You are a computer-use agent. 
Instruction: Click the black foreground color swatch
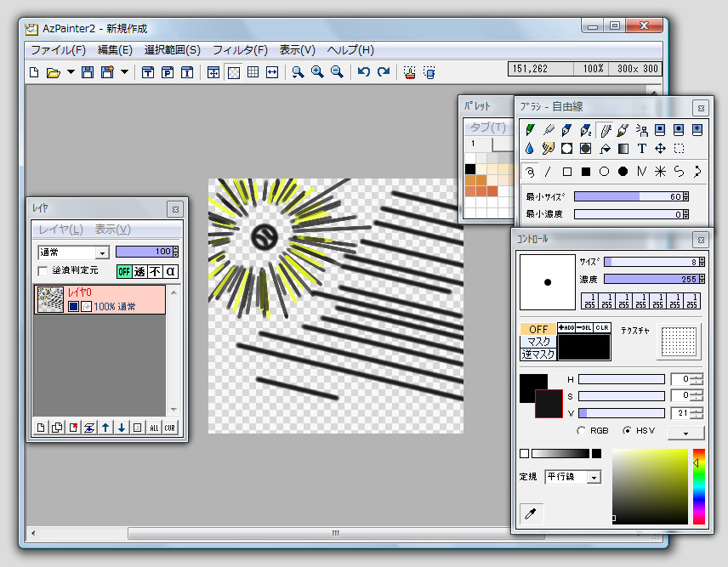529,387
